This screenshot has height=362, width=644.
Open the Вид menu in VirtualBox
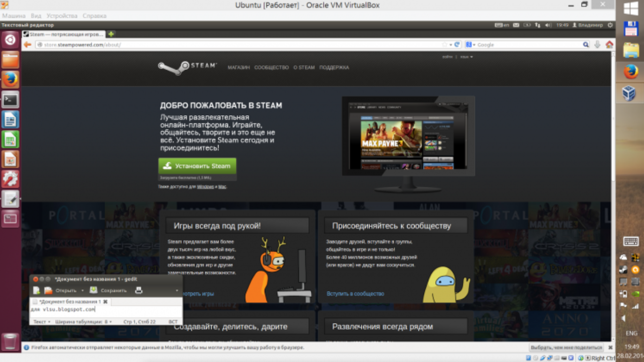click(36, 16)
